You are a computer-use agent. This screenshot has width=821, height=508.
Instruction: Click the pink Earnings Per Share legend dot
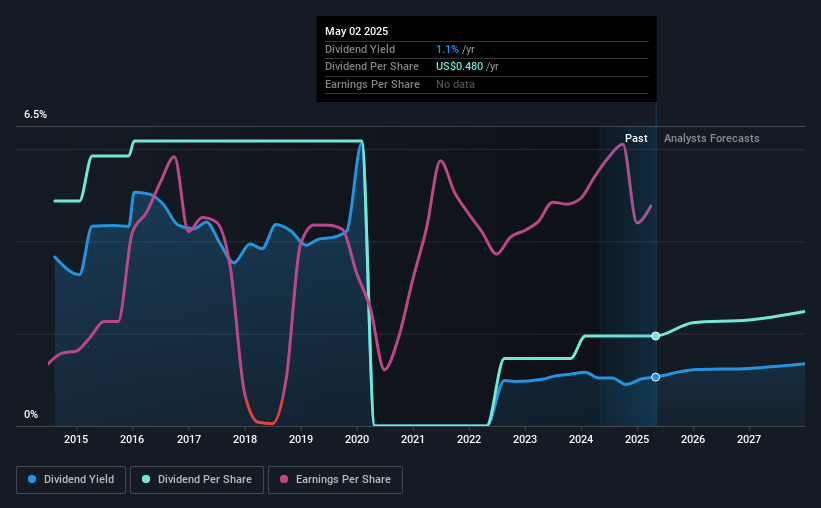284,479
